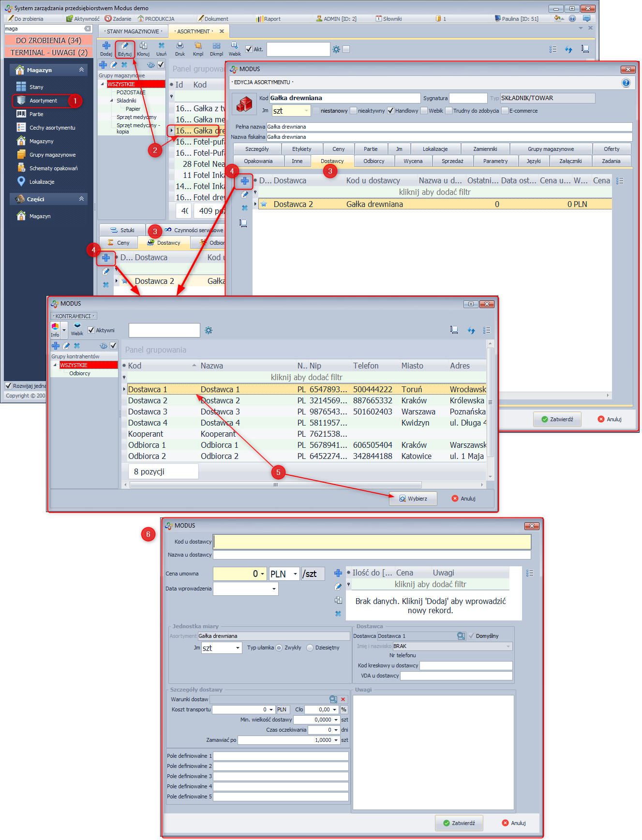642x840 pixels.
Task: Open the STANY MAGAZYNOWE tab
Action: pos(134,31)
